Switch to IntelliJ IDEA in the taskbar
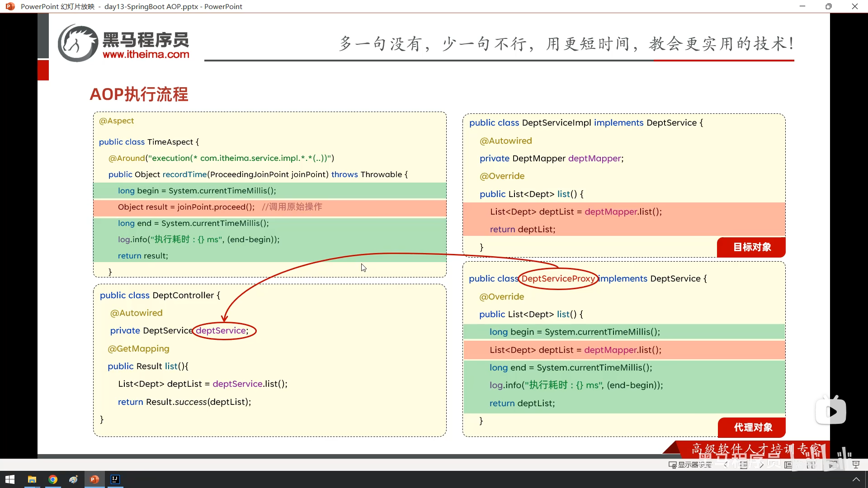This screenshot has height=488, width=868. pos(115,479)
